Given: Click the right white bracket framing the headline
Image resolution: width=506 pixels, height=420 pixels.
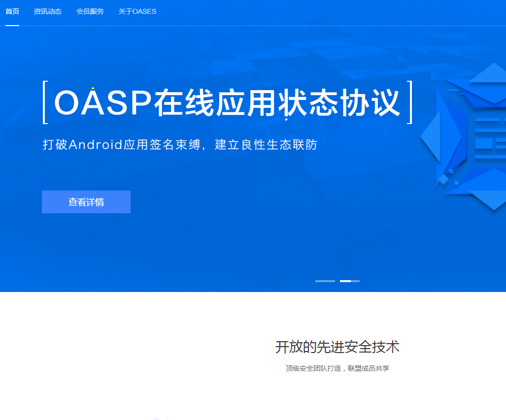Looking at the screenshot, I should [x=409, y=102].
